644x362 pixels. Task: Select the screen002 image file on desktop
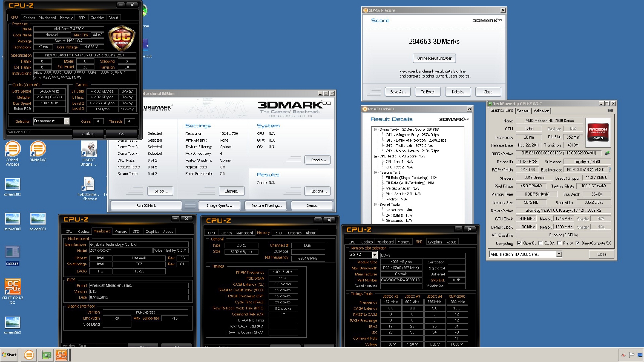[12, 187]
